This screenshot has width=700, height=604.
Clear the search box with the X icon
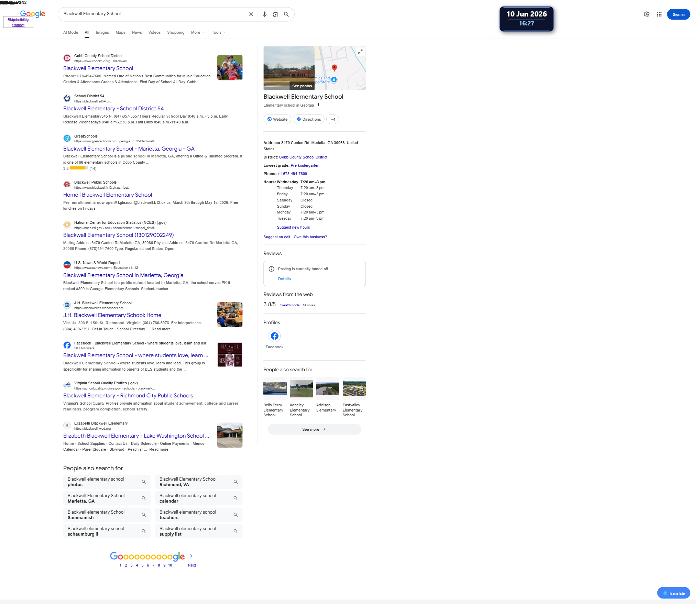(251, 14)
